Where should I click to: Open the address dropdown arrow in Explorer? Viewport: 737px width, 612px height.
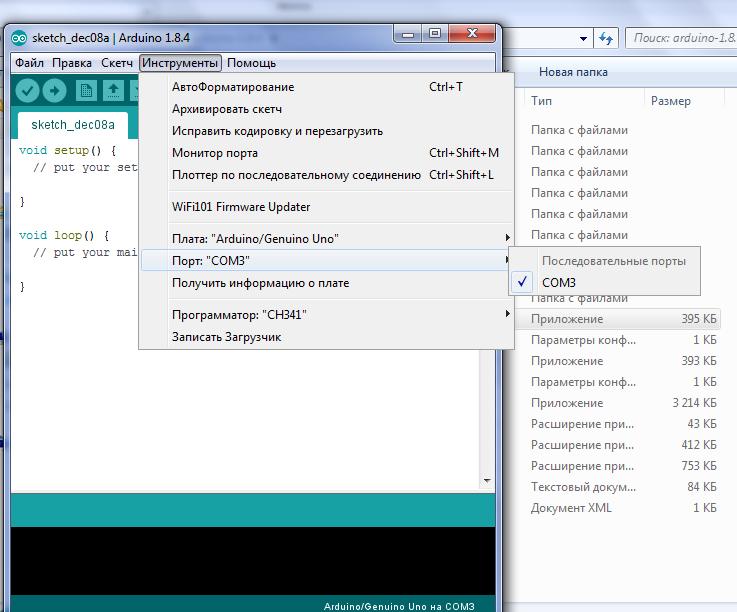click(x=583, y=38)
